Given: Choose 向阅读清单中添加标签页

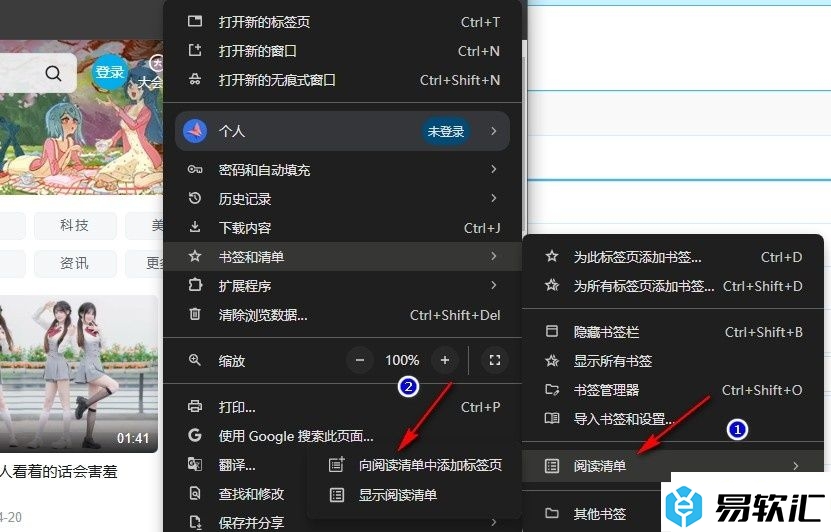Looking at the screenshot, I should [415, 465].
